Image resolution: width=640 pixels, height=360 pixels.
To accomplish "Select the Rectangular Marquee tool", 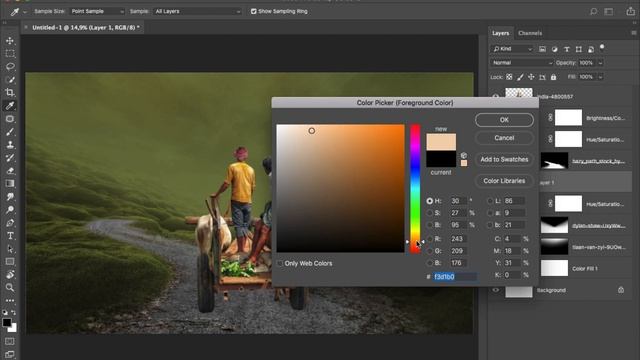I will (10, 54).
